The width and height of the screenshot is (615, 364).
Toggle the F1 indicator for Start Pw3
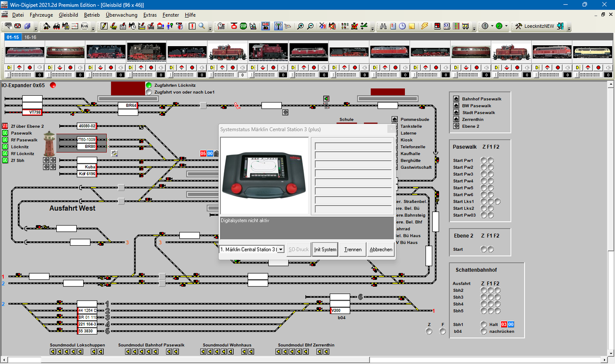(490, 174)
